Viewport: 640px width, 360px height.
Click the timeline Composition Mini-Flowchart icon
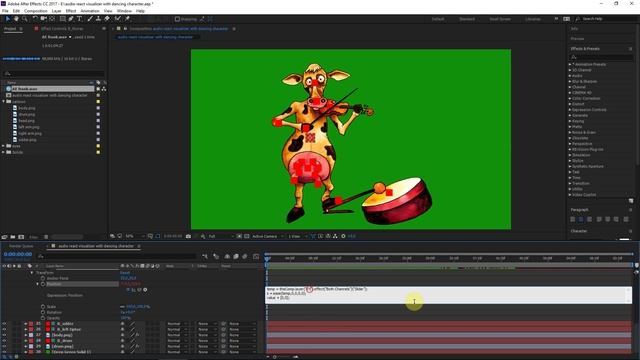tap(205, 256)
